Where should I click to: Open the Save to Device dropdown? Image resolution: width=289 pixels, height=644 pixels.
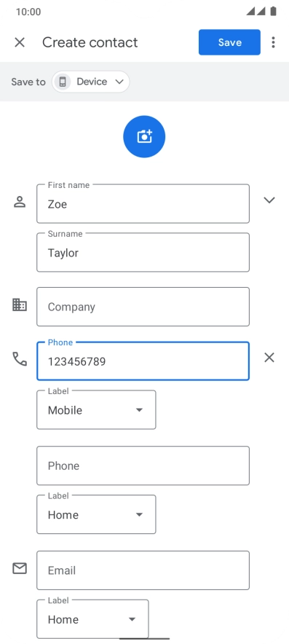[91, 82]
